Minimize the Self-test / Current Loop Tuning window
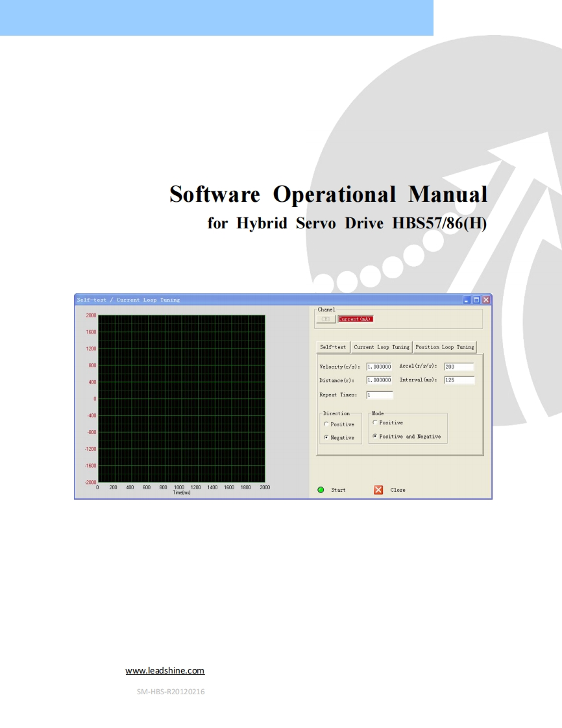Image resolution: width=562 pixels, height=728 pixels. pos(467,299)
